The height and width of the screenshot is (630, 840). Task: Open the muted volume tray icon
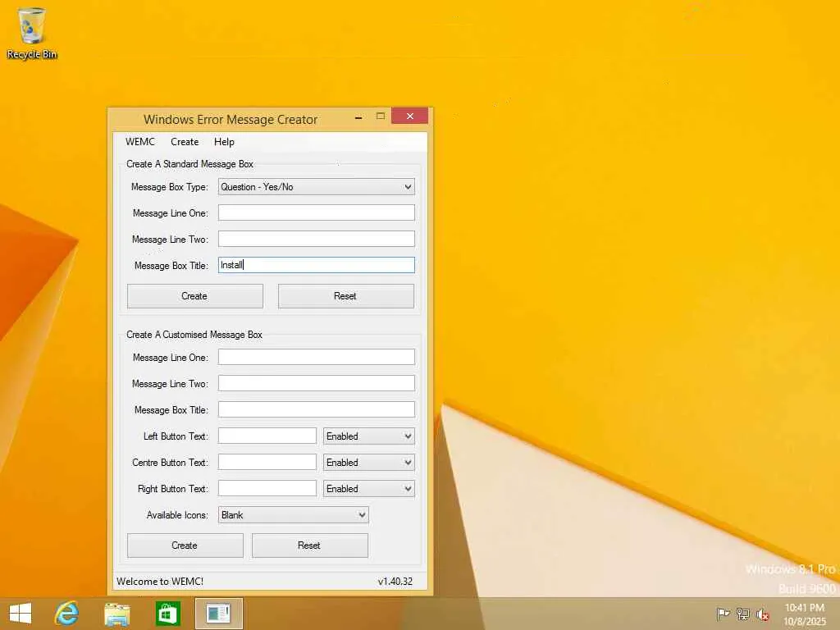[x=763, y=614]
